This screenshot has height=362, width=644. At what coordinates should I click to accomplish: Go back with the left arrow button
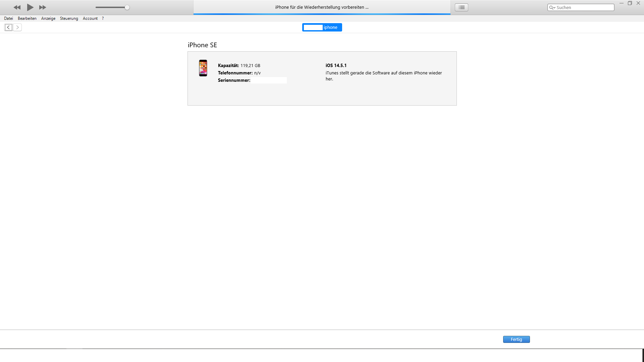click(8, 27)
